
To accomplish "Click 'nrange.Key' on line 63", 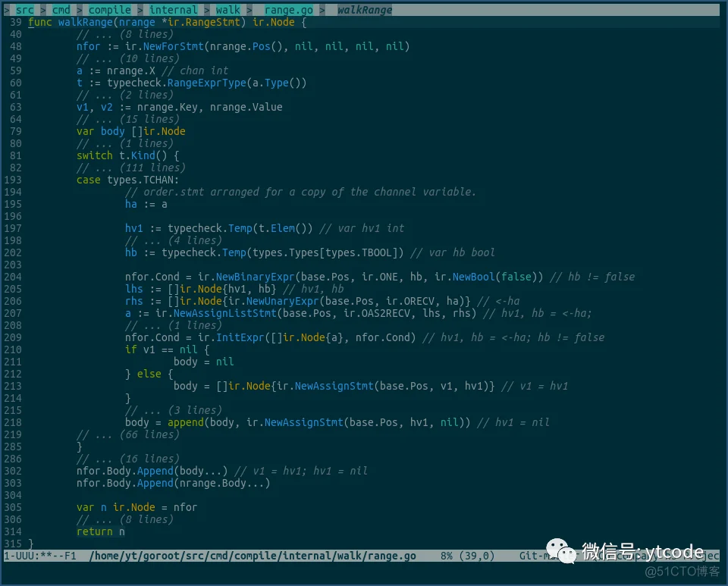I will tap(167, 107).
